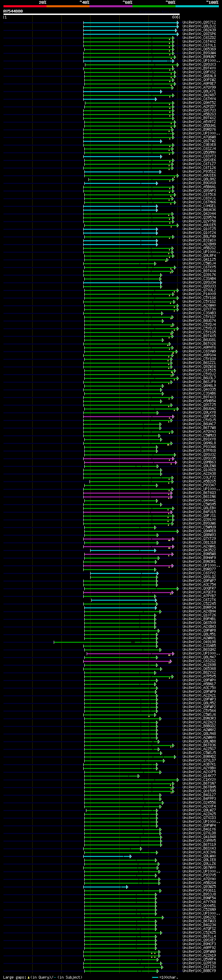
Task: Select label UniRef100_Q9FXS2
Action: tap(199, 72)
